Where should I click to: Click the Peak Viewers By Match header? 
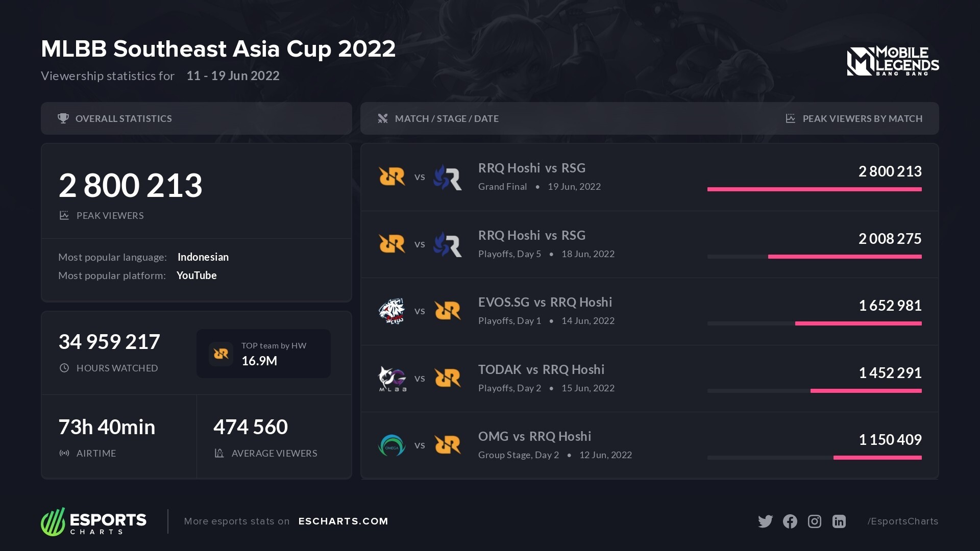tap(862, 118)
